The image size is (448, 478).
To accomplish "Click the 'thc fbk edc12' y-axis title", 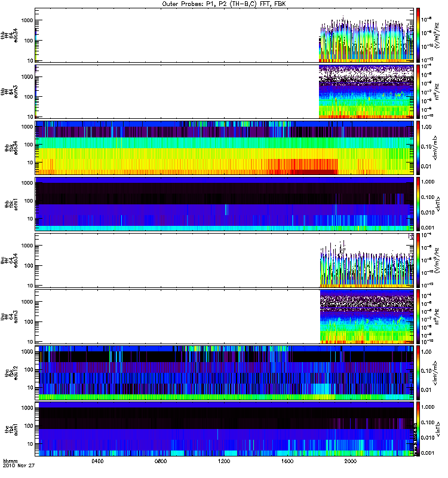I will [x=11, y=373].
